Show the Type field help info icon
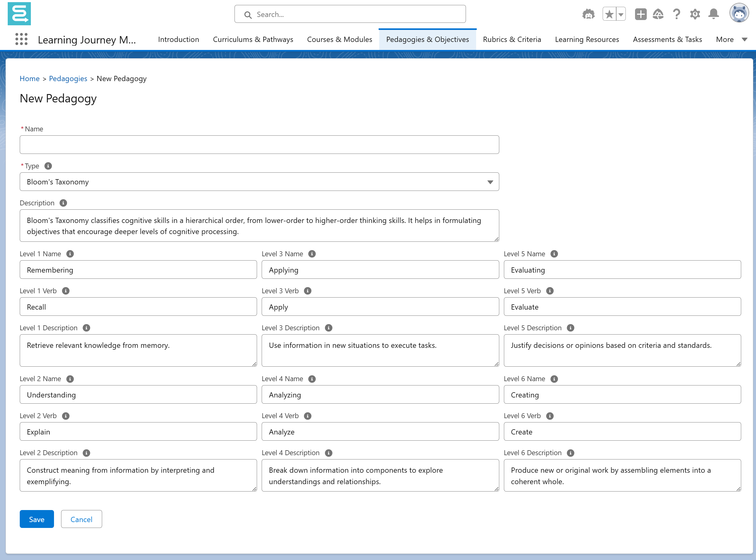The height and width of the screenshot is (560, 756). coord(48,166)
